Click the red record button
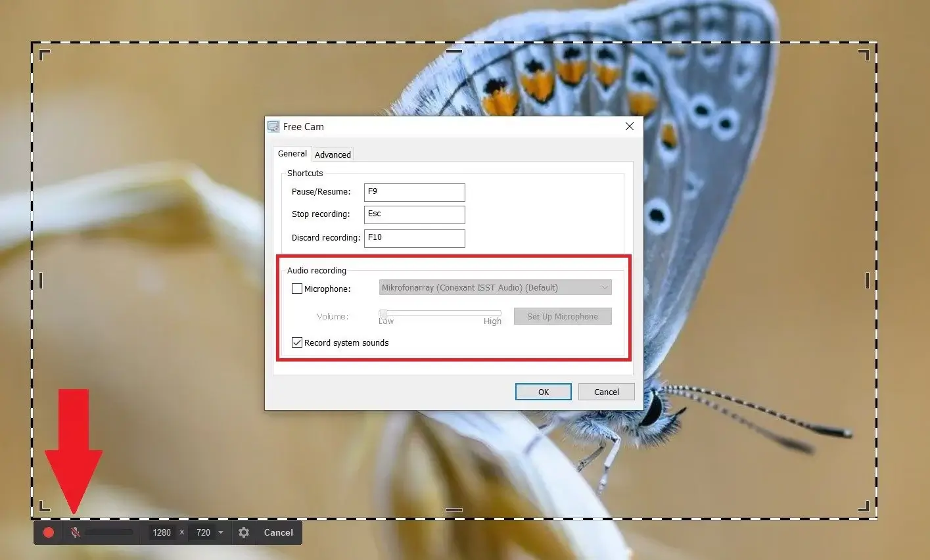Image resolution: width=930 pixels, height=560 pixels. pos(48,532)
